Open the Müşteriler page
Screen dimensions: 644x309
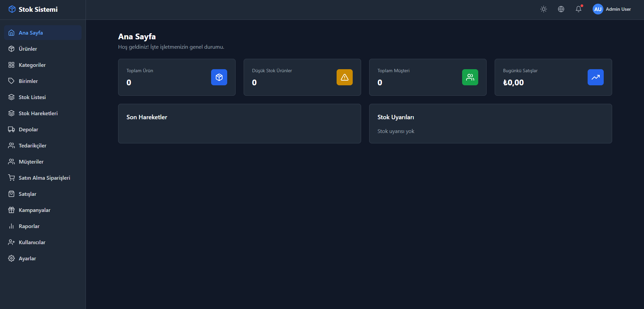pos(43,162)
